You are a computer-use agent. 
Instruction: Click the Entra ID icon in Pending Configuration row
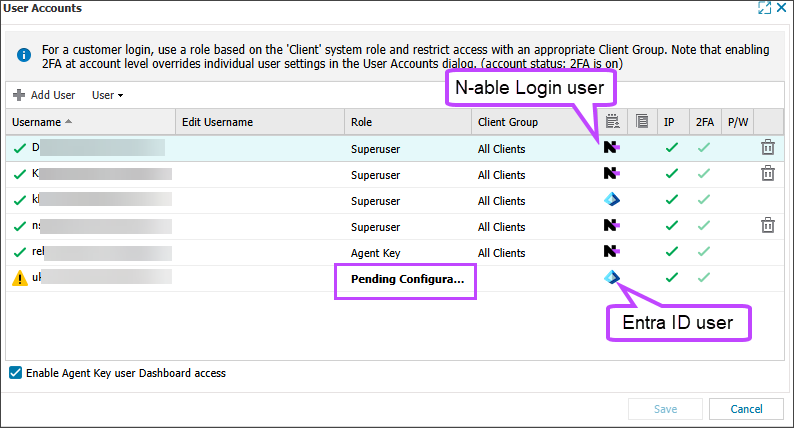coord(611,278)
